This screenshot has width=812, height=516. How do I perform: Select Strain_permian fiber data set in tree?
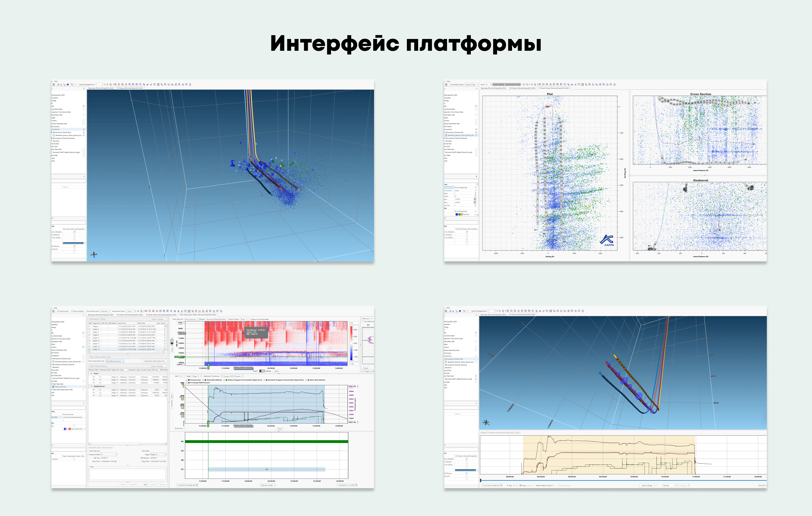(61, 386)
